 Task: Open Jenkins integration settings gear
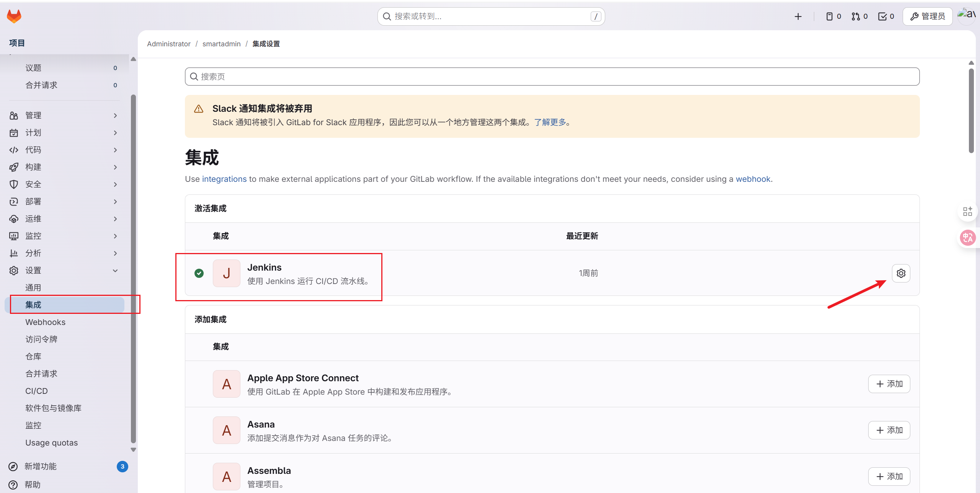pyautogui.click(x=901, y=273)
